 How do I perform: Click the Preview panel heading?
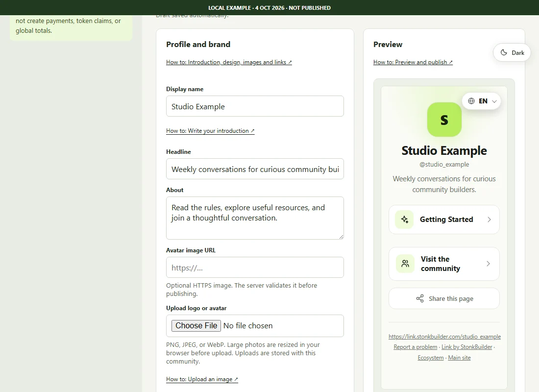(388, 45)
